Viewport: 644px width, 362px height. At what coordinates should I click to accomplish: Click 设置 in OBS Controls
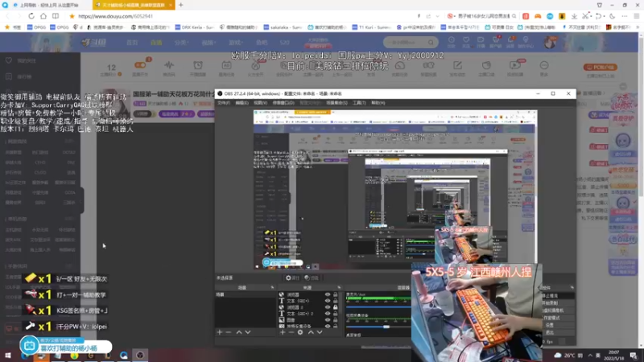tap(558, 325)
